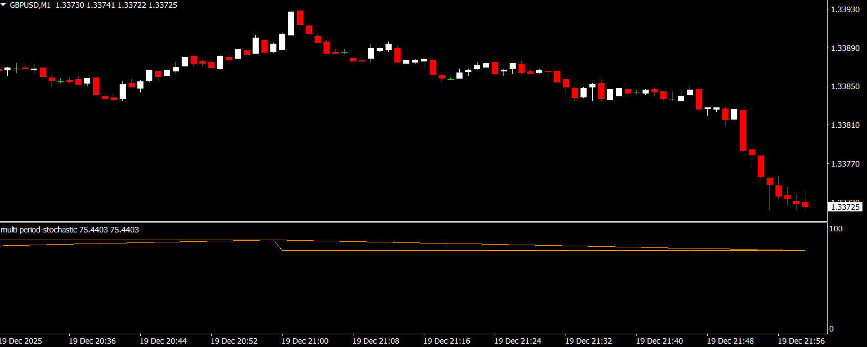Click the GBPUSD,M1 chart title text
Screen dimensions: 868x347
[x=30, y=4]
